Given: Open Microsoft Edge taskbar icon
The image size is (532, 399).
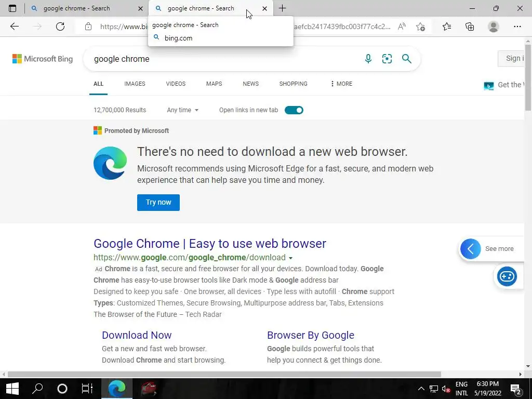Looking at the screenshot, I should click(117, 389).
